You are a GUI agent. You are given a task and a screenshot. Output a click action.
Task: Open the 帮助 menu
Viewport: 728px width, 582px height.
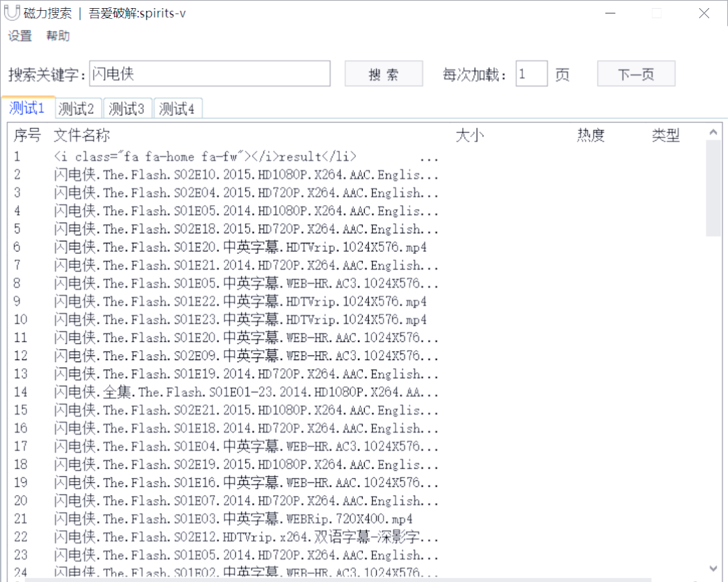pos(58,36)
